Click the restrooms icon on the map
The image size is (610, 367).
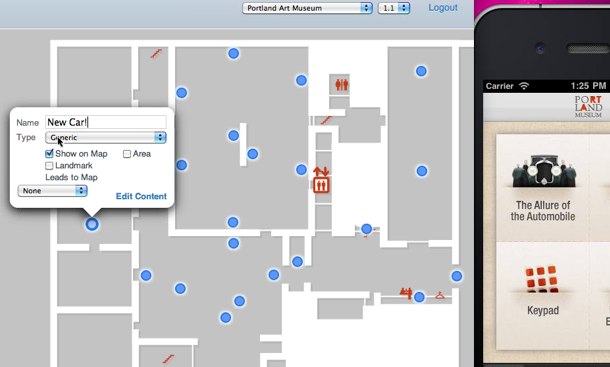(342, 84)
